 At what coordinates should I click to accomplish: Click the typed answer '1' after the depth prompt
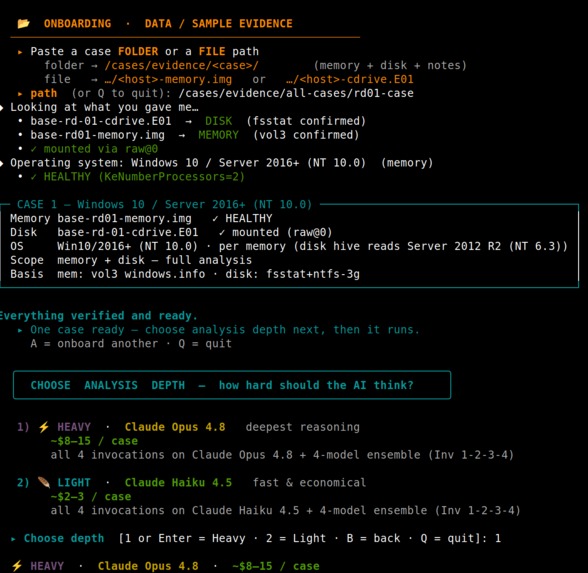498,538
